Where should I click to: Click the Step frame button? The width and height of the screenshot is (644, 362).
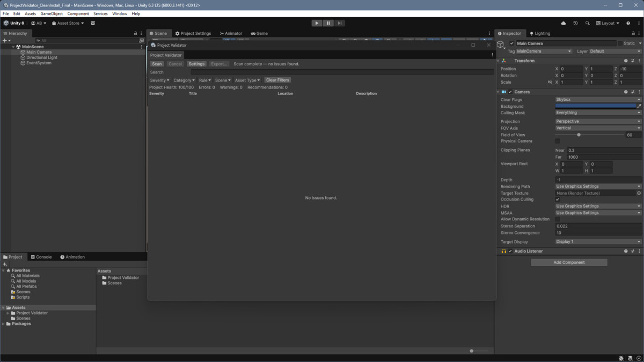(340, 23)
